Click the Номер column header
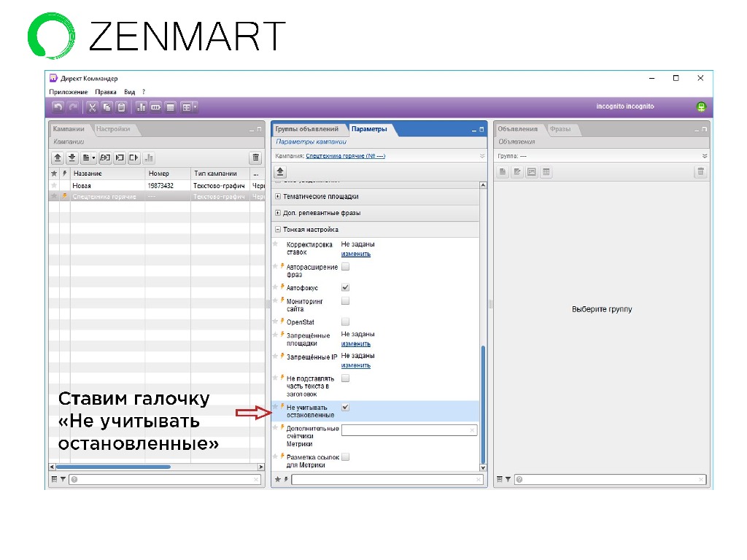 pos(168,174)
